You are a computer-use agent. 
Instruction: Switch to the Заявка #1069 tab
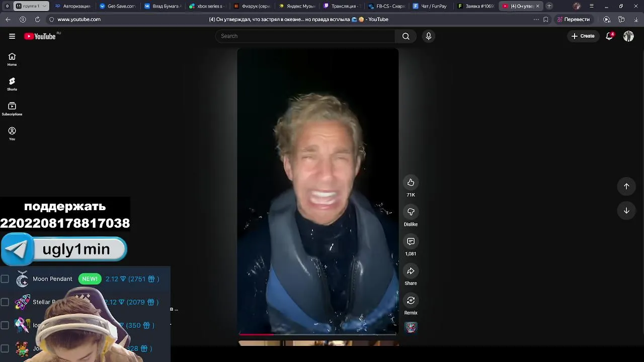click(x=475, y=6)
